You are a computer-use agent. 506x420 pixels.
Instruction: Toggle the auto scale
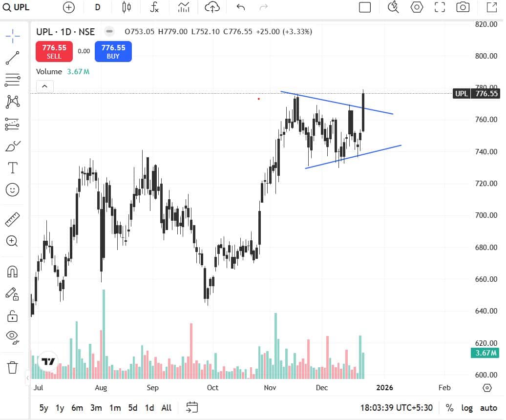[488, 408]
